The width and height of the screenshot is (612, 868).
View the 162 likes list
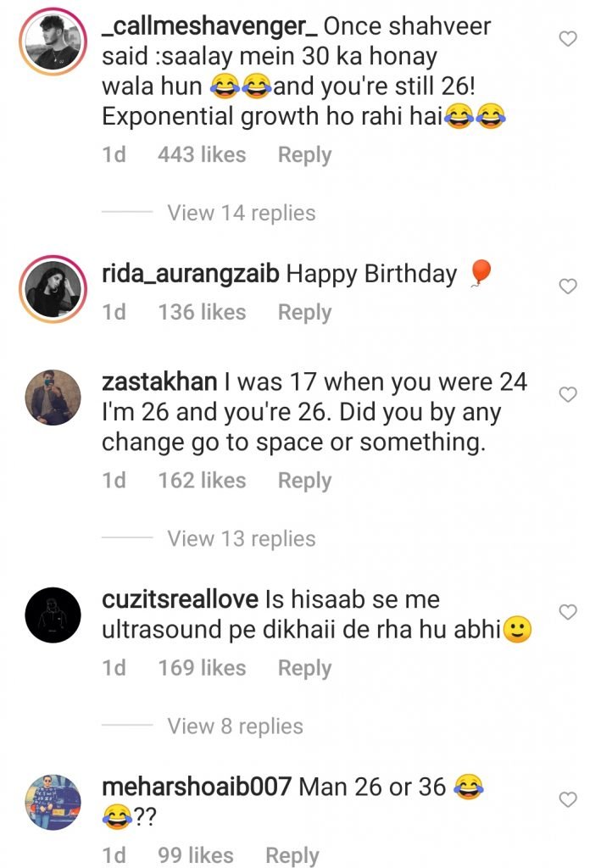tap(202, 481)
